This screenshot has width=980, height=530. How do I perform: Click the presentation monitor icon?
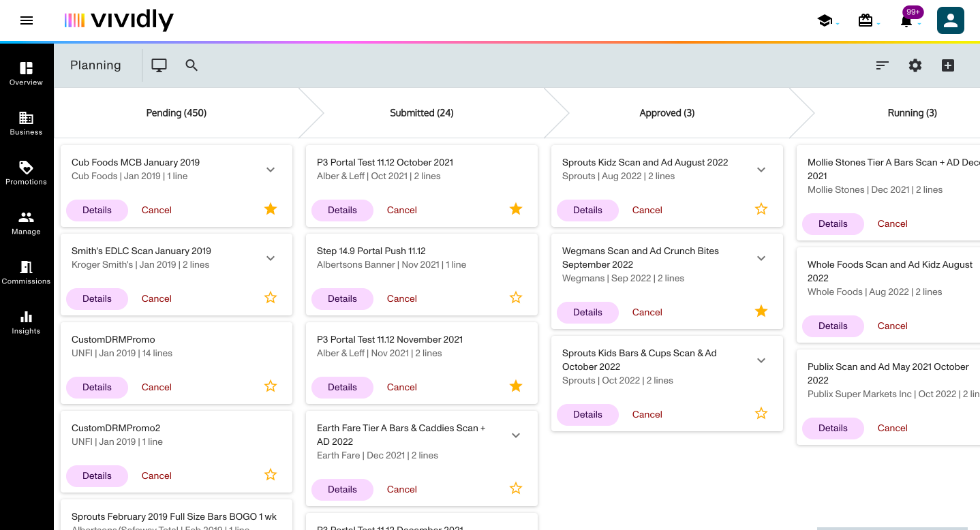[x=159, y=65]
